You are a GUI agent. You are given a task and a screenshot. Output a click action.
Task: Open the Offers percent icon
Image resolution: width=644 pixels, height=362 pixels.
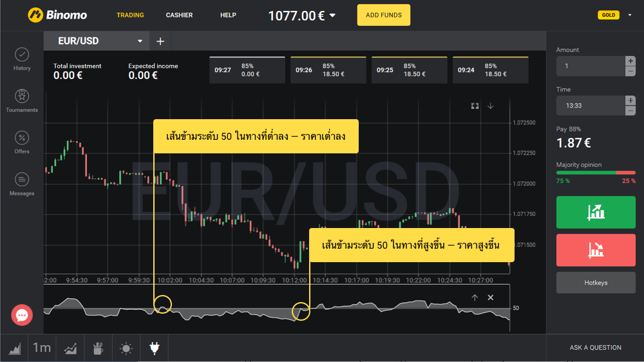pos(22,142)
